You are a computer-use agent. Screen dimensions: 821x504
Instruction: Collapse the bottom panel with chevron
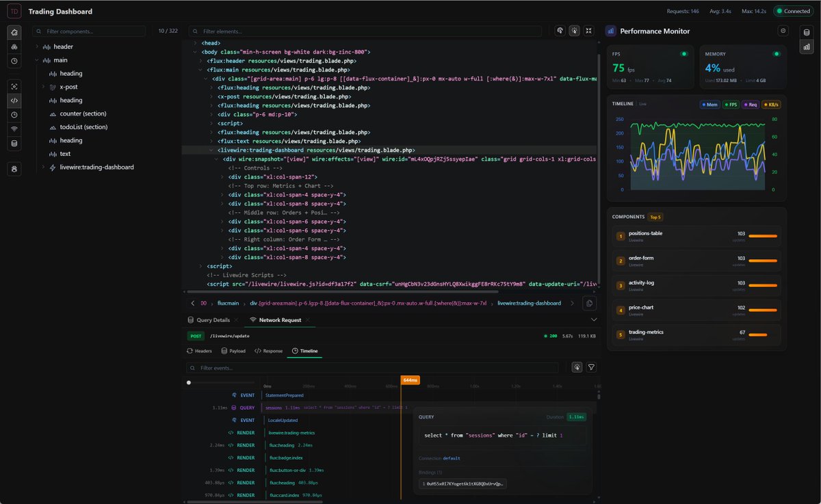point(593,319)
